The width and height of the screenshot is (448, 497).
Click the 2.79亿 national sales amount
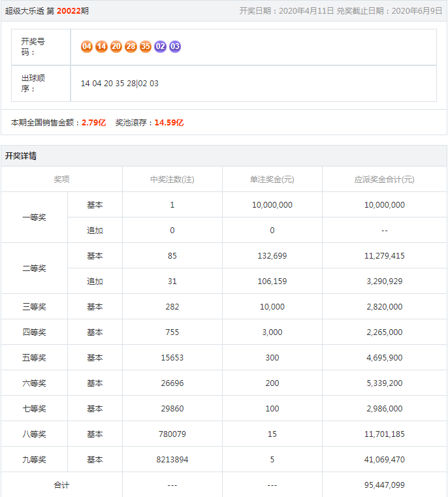tap(93, 122)
